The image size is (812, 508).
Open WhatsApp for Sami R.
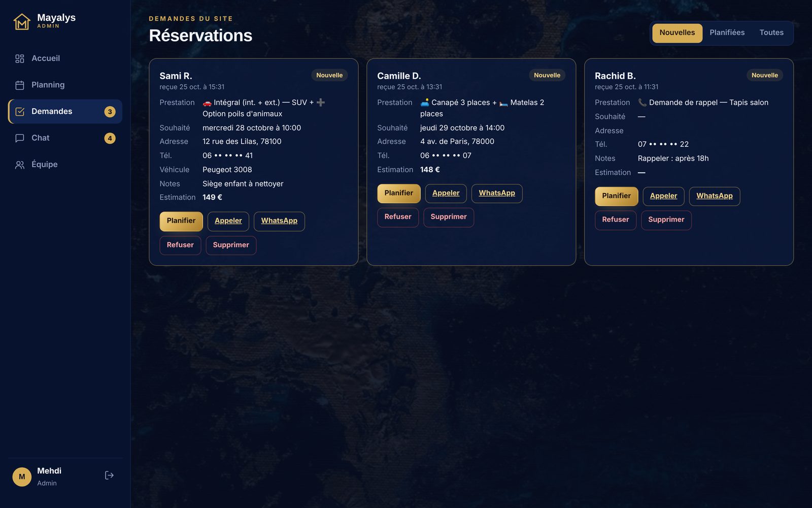click(279, 221)
